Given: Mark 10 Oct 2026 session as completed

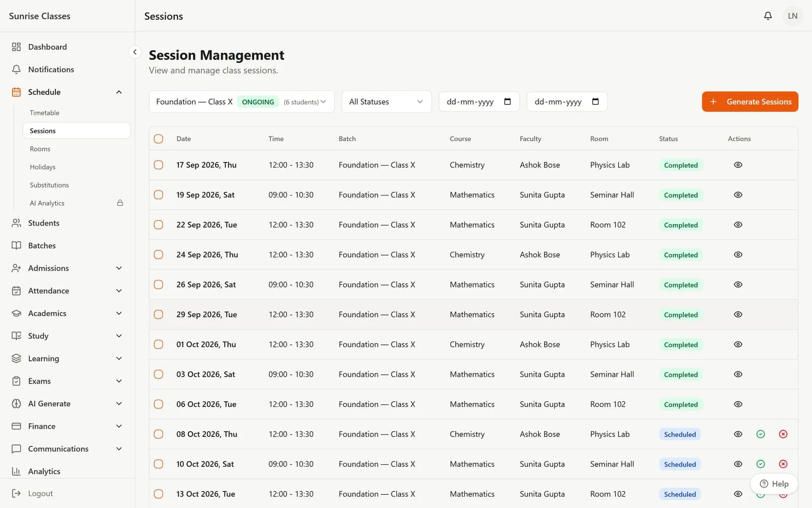Looking at the screenshot, I should tap(760, 464).
